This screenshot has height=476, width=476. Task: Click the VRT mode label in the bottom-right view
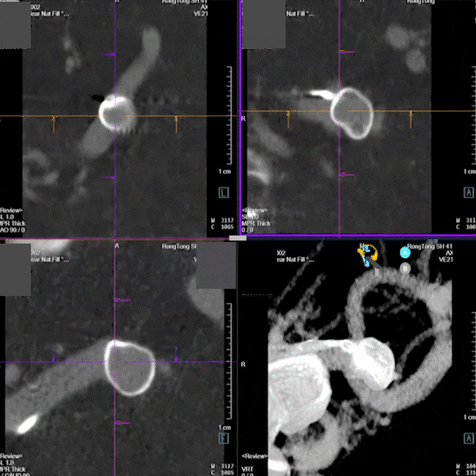click(x=248, y=470)
